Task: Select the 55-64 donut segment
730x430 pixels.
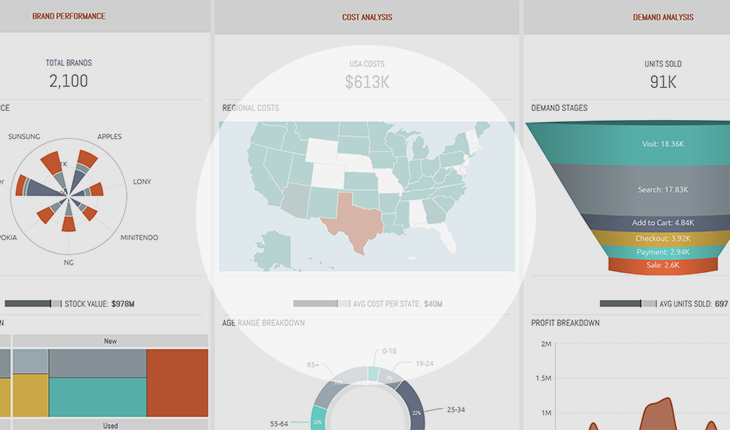Action: click(318, 418)
